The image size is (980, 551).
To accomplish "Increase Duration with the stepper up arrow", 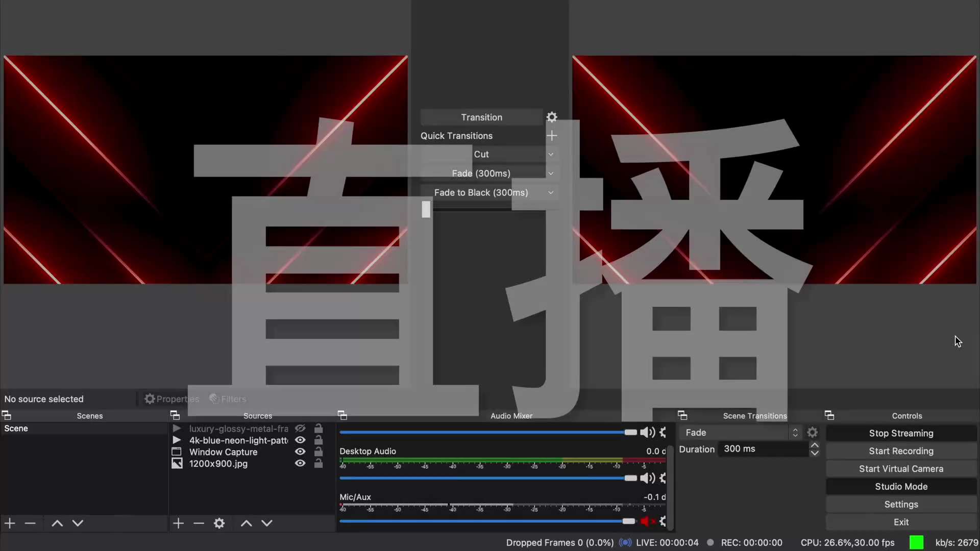I will (x=815, y=445).
